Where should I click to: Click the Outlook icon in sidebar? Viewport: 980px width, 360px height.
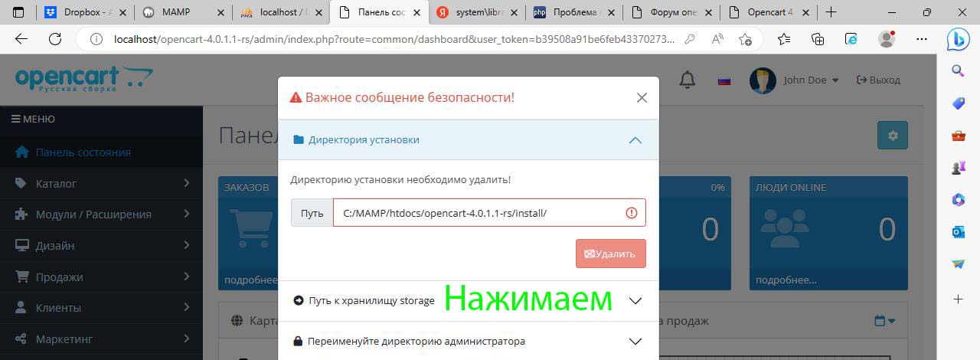pos(958,231)
